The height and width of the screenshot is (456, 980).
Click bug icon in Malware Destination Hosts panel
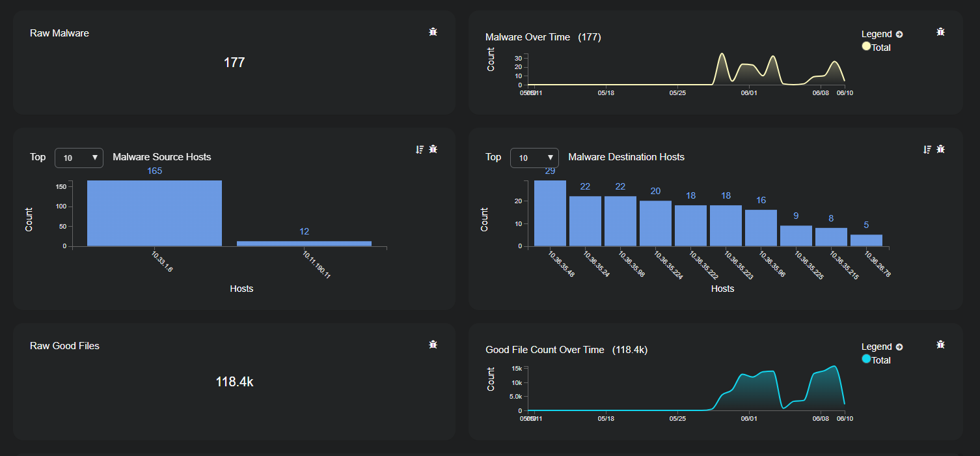coord(940,149)
